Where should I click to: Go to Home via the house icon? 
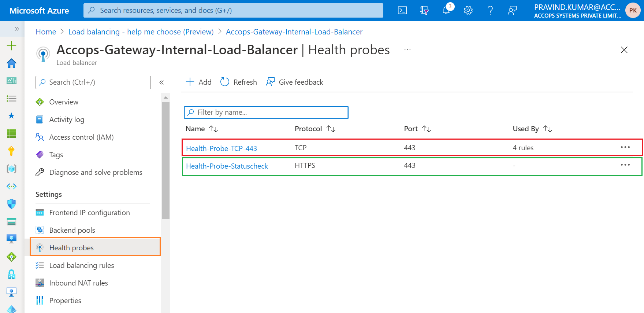(11, 63)
